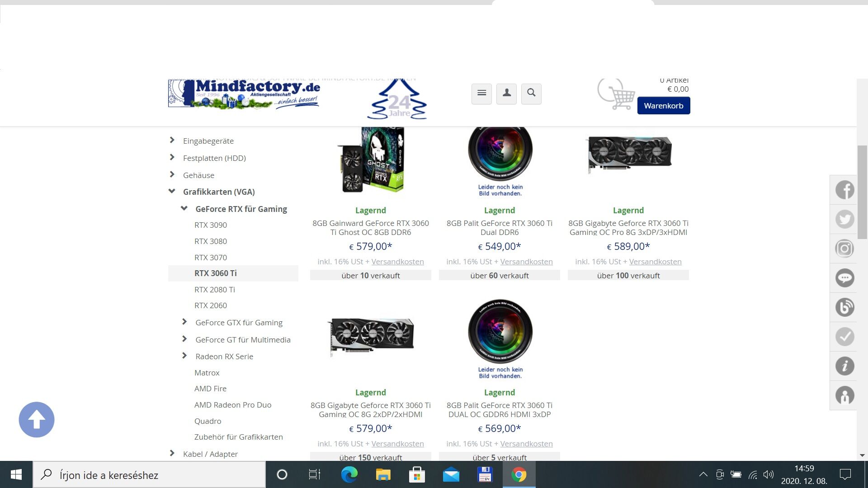868x488 pixels.
Task: Expand the Radeon RX Serie subcategory
Action: (184, 356)
